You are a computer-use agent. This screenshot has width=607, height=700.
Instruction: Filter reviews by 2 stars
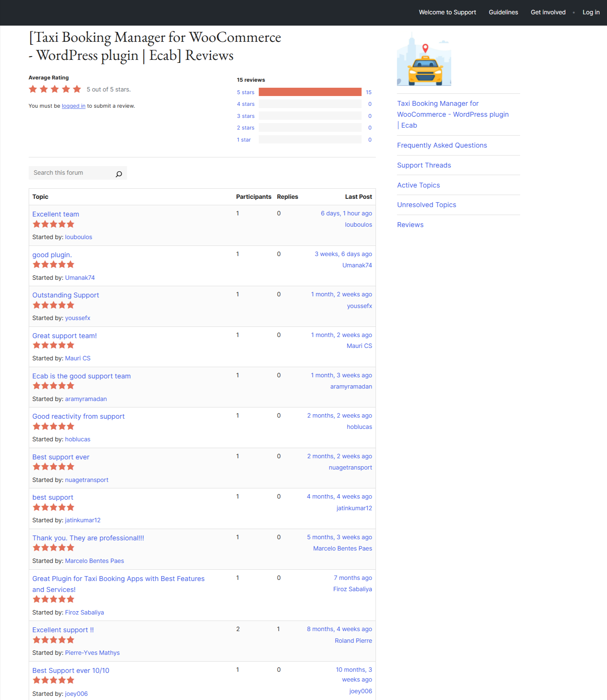pos(246,128)
